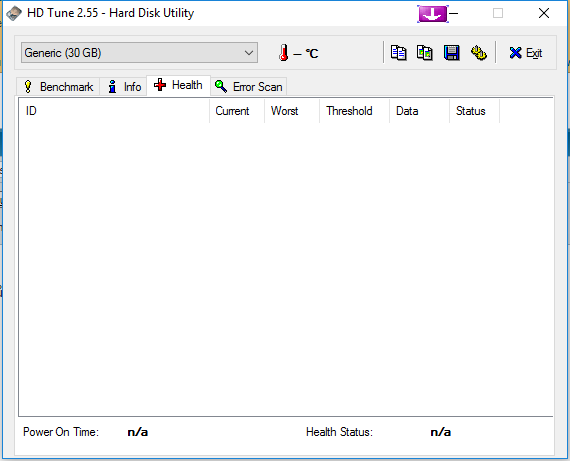The width and height of the screenshot is (570, 461).
Task: Click the purple download arrow icon in title bar
Action: (x=433, y=14)
